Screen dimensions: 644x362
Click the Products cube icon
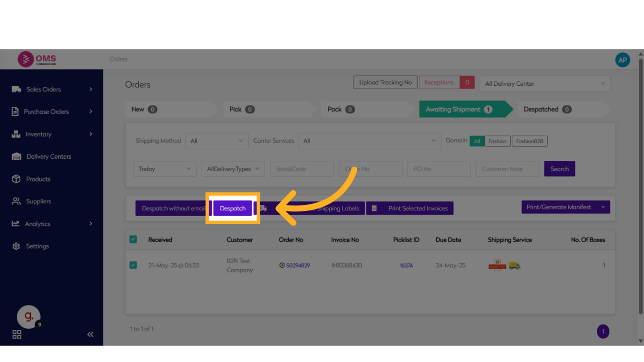pos(16,179)
